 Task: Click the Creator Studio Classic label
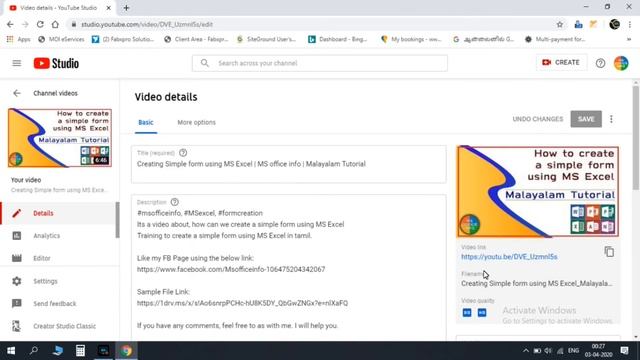tap(64, 326)
